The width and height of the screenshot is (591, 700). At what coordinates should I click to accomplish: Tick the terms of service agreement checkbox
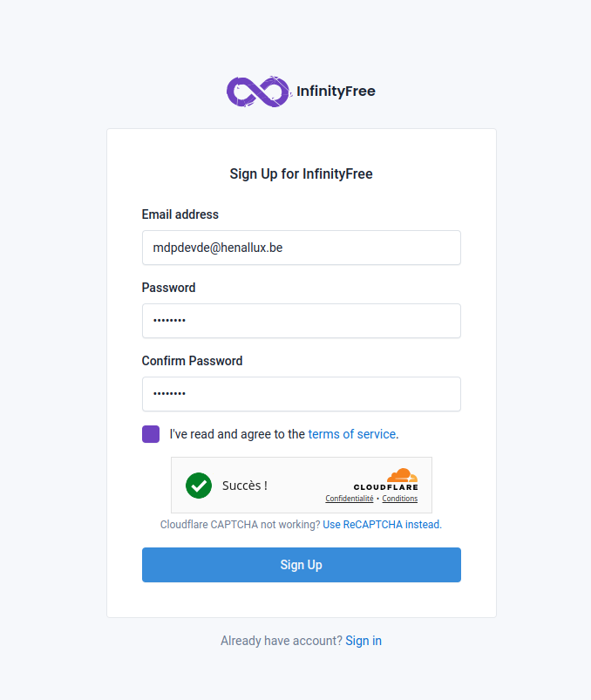point(151,434)
